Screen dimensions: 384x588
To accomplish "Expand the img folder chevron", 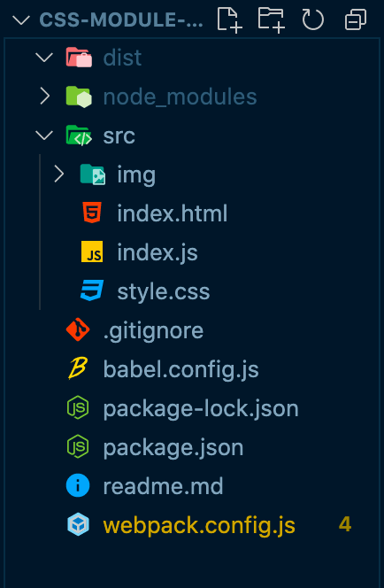I will click(x=58, y=174).
